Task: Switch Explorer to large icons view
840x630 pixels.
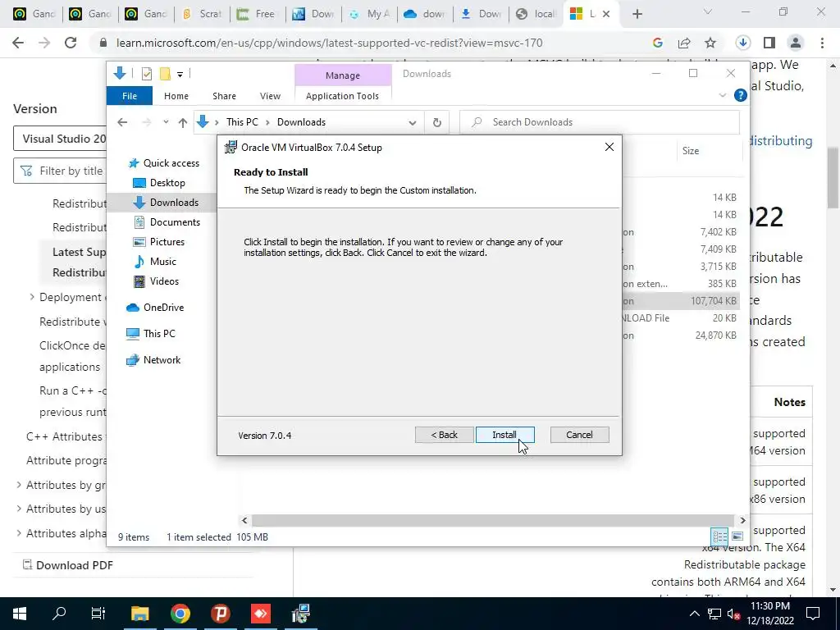Action: [737, 536]
